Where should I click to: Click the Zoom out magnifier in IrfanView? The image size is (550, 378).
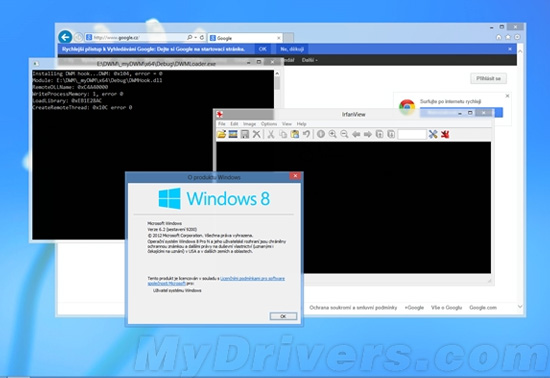[x=344, y=134]
